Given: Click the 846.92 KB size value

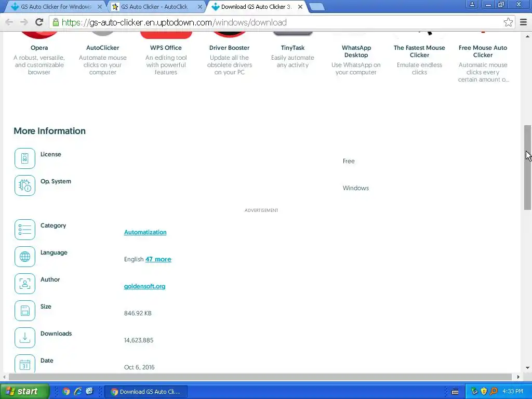Looking at the screenshot, I should 138,313.
